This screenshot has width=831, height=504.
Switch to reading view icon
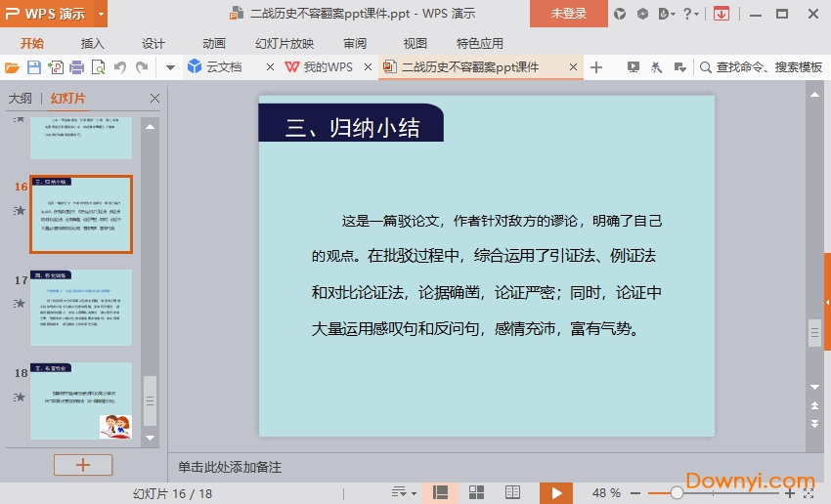coord(512,493)
